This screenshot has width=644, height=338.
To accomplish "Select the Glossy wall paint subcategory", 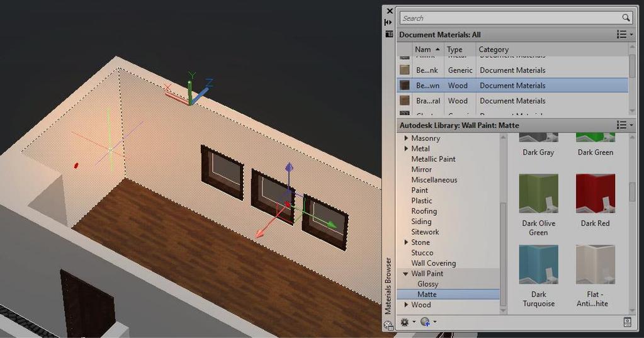I will point(427,284).
